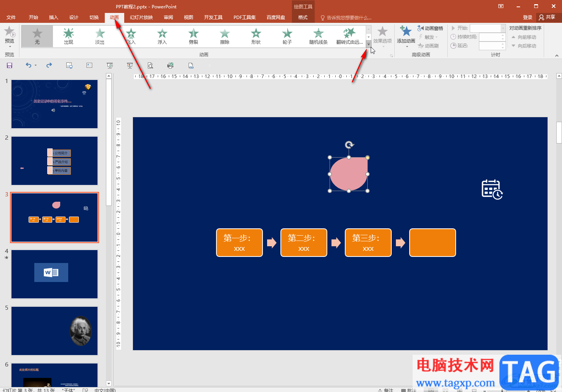Click the 登录 (Sign in) link
The width and height of the screenshot is (562, 392).
(528, 18)
